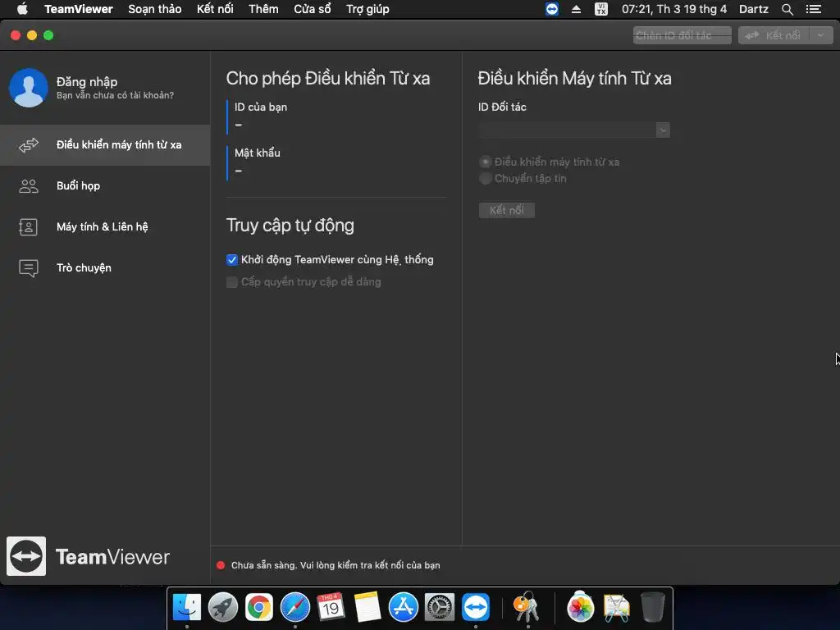
Task: Open Launchpad rocket icon in the Dock
Action: [x=223, y=607]
